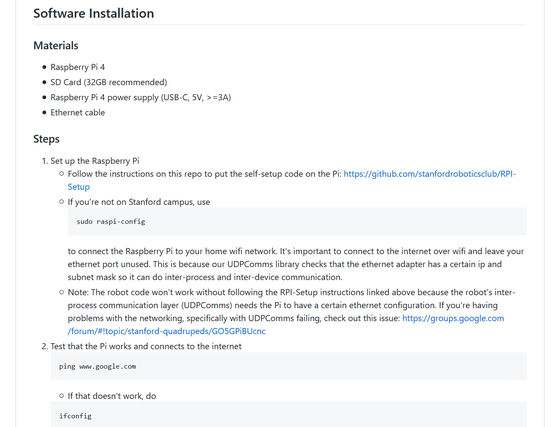Click 'Follow the instructions on this repo' text
Screen dimensions: 560x427
[205, 174]
